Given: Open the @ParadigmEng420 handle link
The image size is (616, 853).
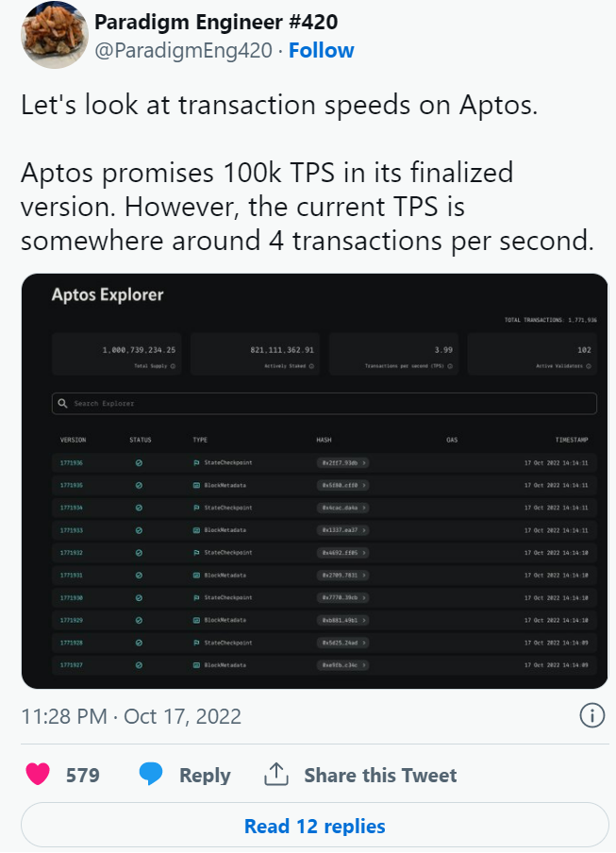Looking at the screenshot, I should click(183, 51).
